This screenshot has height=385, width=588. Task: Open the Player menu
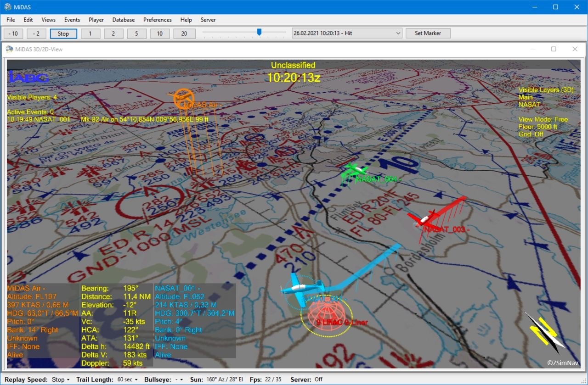click(96, 20)
